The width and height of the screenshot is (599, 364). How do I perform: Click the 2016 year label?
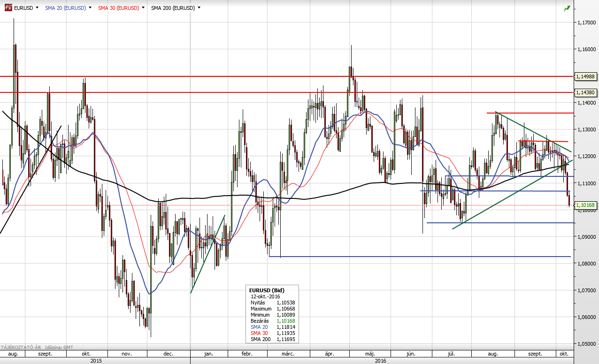tap(381, 361)
